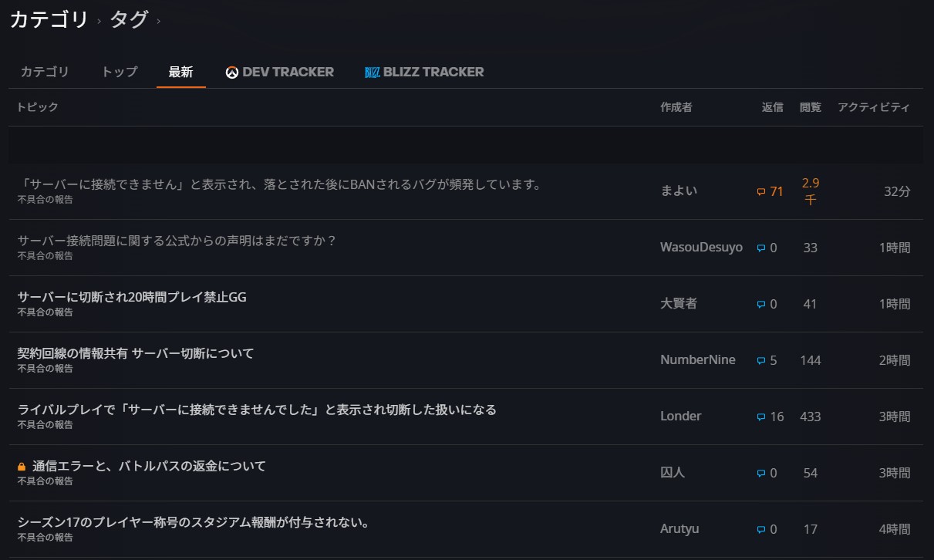Viewport: 934px width, 560px height.
Task: Click the reply icon in the 大賢者 row
Action: click(761, 305)
